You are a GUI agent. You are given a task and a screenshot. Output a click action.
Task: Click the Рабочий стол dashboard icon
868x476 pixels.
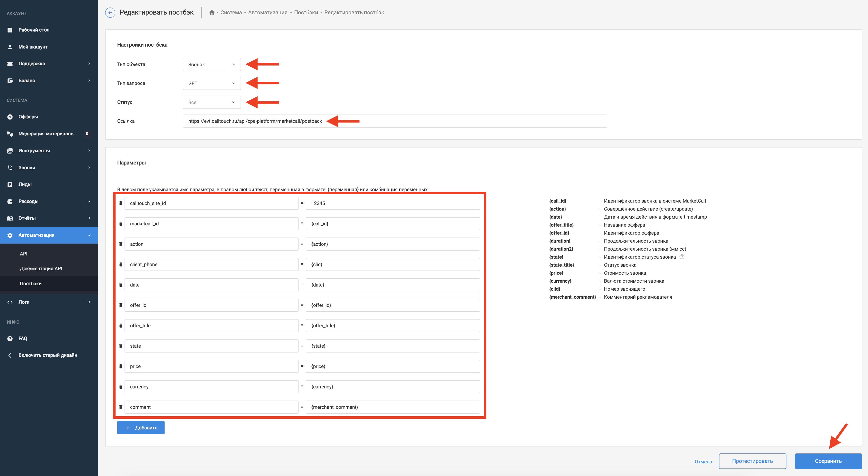pyautogui.click(x=10, y=30)
